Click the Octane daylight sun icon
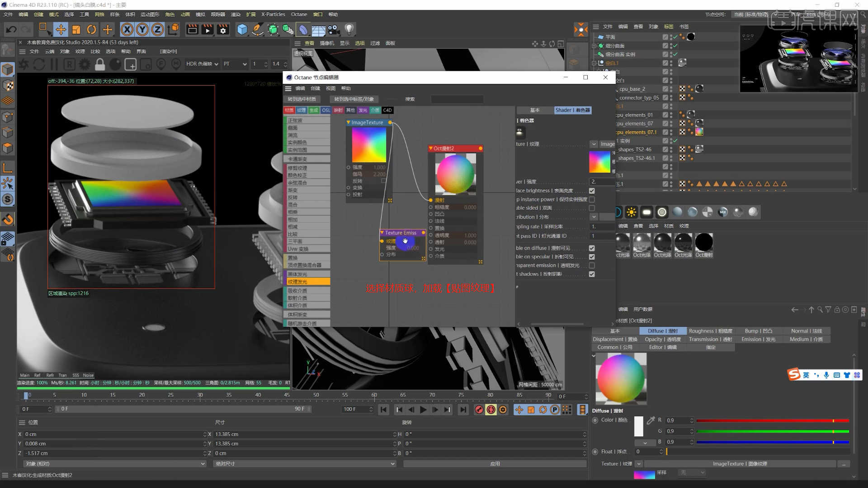This screenshot has height=488, width=868. coord(631,212)
